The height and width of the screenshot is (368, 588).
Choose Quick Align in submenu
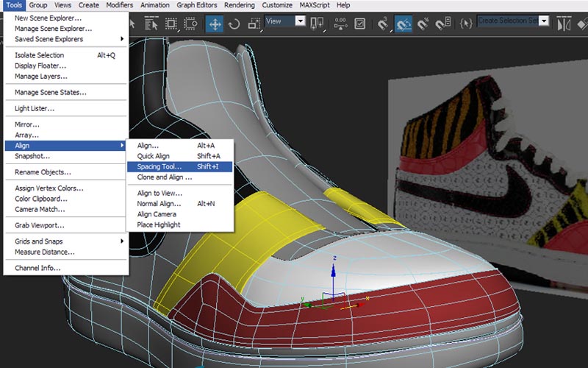click(179, 156)
